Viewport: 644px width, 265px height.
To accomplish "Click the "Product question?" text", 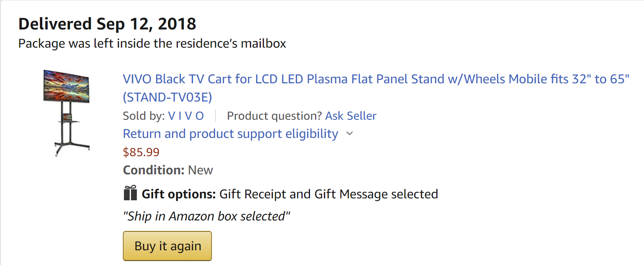I will coord(274,116).
